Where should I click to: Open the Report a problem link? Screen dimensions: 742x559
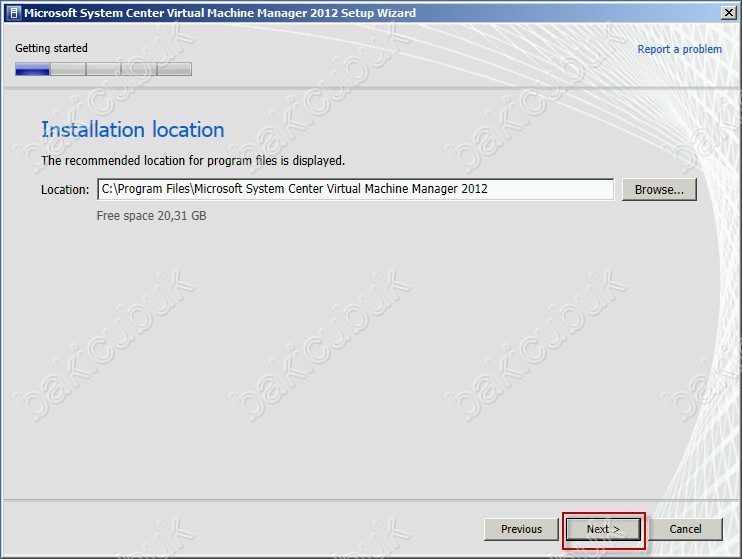click(680, 49)
